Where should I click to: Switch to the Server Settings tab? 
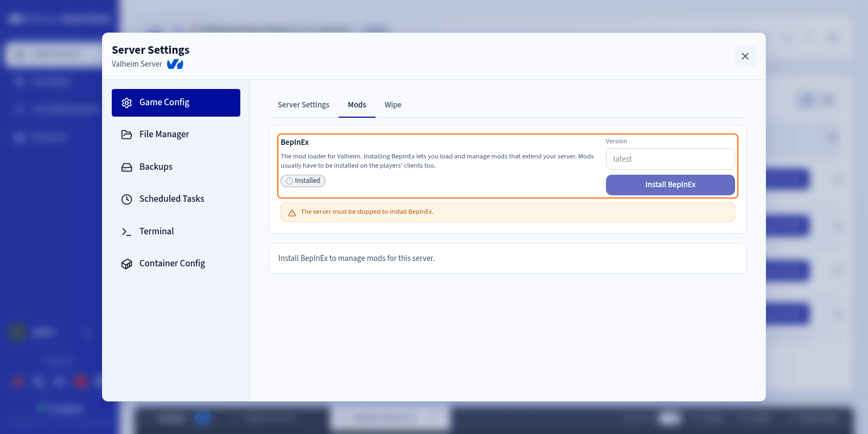(x=303, y=105)
